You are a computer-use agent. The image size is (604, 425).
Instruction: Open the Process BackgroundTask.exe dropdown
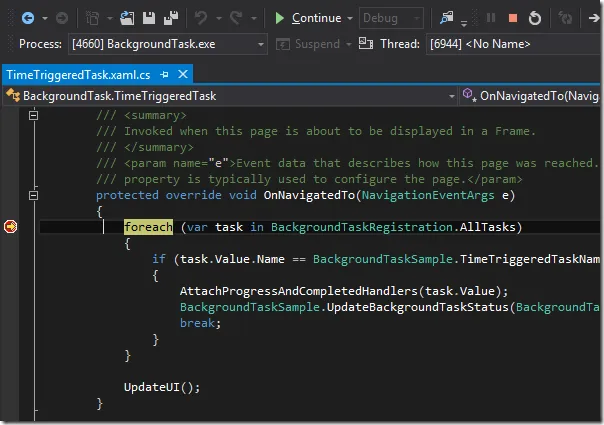pos(166,44)
